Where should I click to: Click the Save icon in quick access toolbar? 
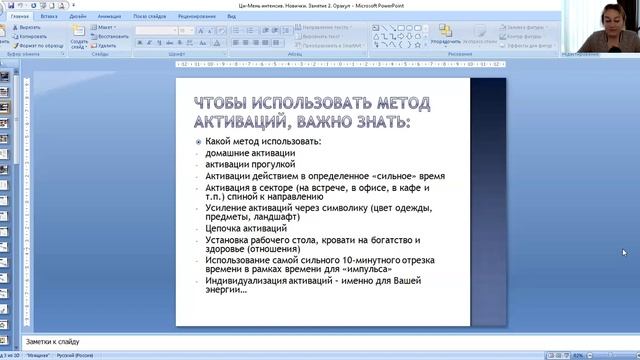(x=11, y=5)
